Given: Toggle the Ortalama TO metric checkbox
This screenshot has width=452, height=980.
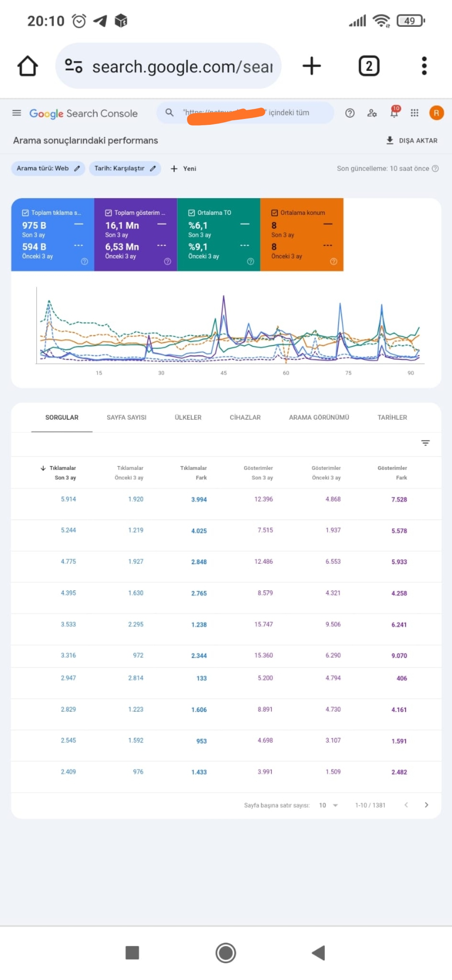Looking at the screenshot, I should (192, 213).
